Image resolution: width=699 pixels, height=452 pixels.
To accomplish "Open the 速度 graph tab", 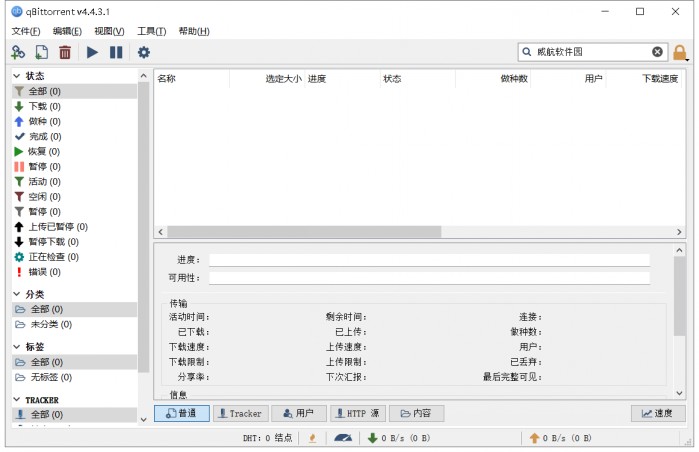I will coord(658,413).
